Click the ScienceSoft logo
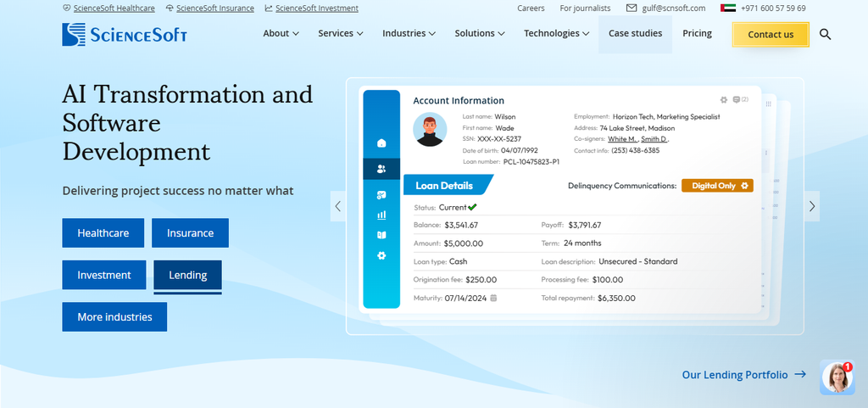The image size is (868, 408). [125, 34]
